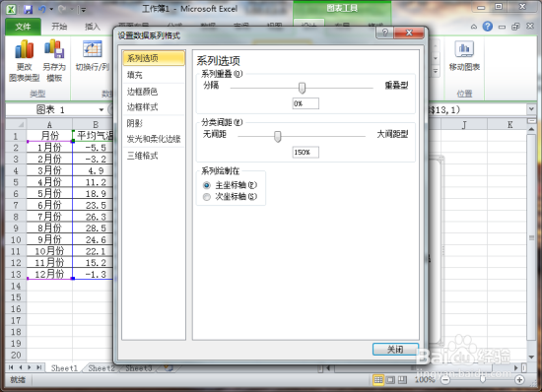Click the zoom in plus button
Image resolution: width=542 pixels, height=392 pixels.
pyautogui.click(x=519, y=380)
